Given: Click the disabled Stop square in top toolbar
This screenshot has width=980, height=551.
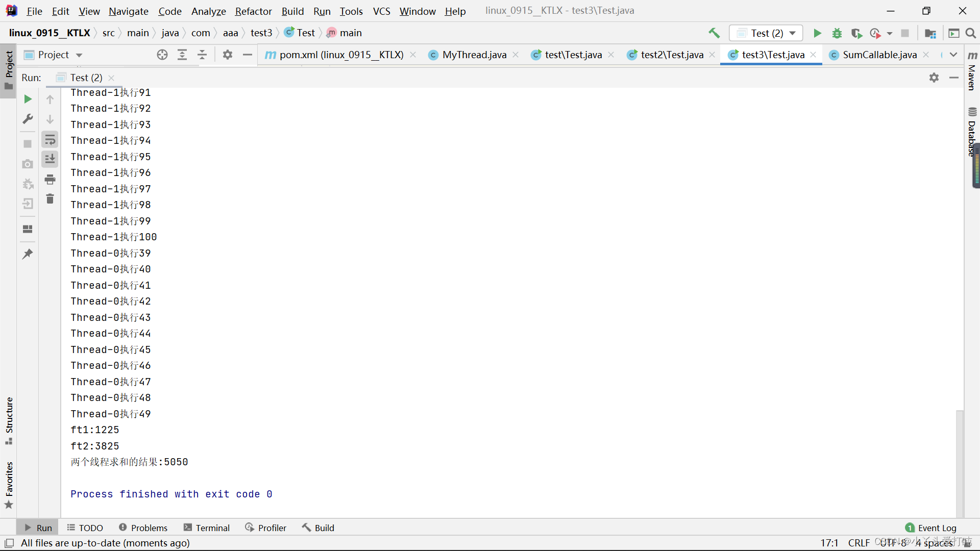Looking at the screenshot, I should pyautogui.click(x=905, y=33).
